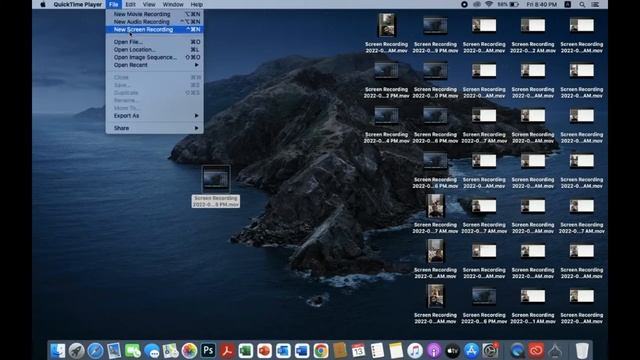
Task: Click QuickTime Player icon in dock
Action: tap(517, 351)
